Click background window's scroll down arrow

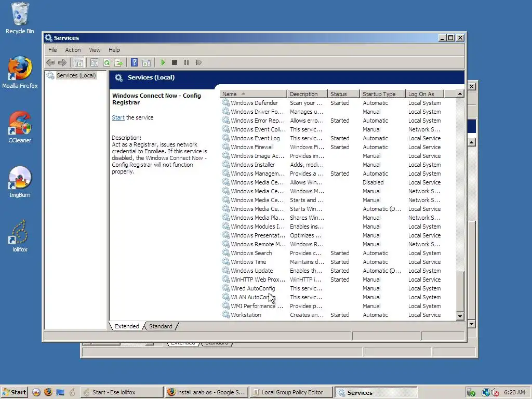[472, 324]
